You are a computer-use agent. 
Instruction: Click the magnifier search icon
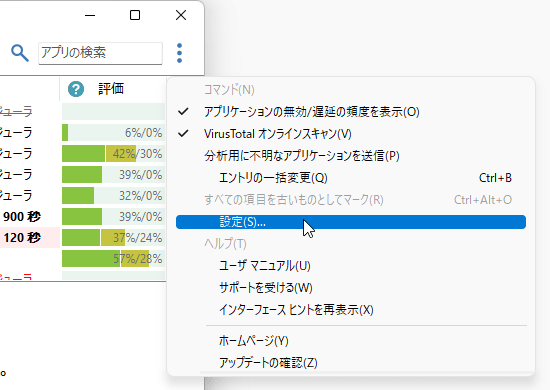point(20,53)
